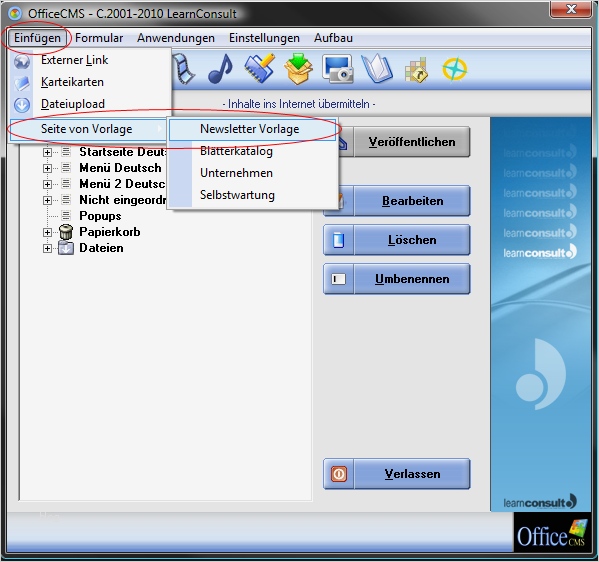Click the OfficeCMS title bar app icon
The height and width of the screenshot is (562, 599).
pyautogui.click(x=15, y=14)
